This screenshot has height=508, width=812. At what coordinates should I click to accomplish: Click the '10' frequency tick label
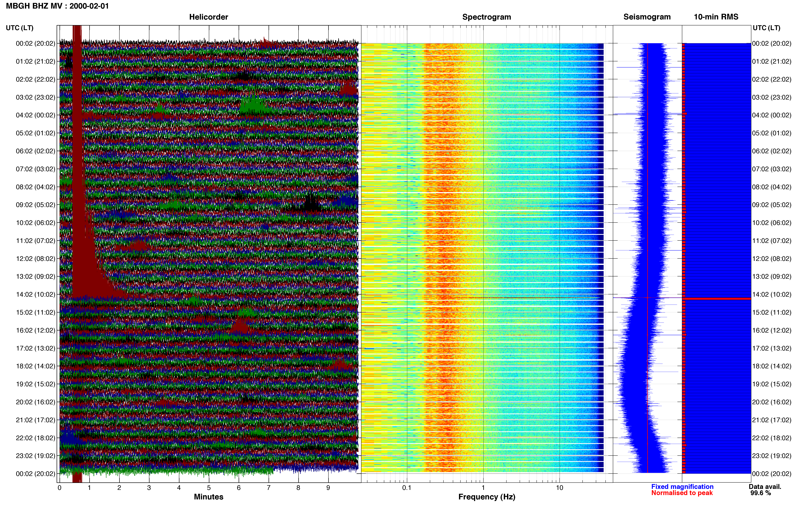click(x=559, y=488)
